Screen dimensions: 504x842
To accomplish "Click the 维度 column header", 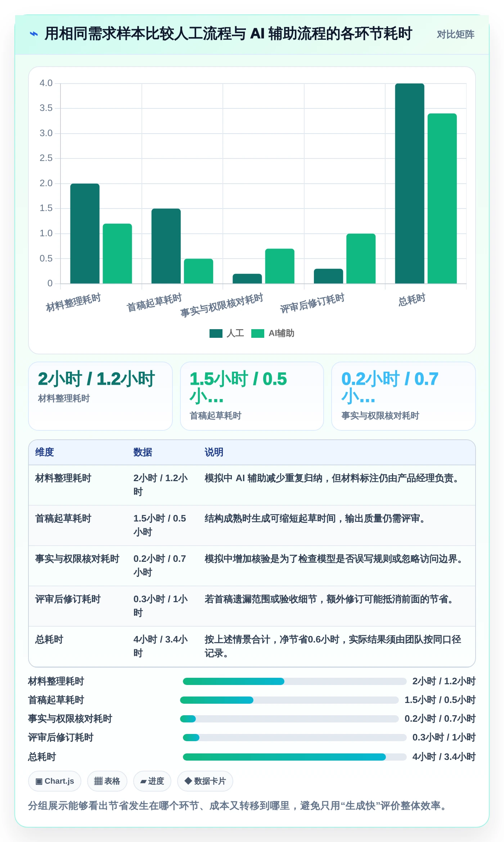I will tap(45, 452).
